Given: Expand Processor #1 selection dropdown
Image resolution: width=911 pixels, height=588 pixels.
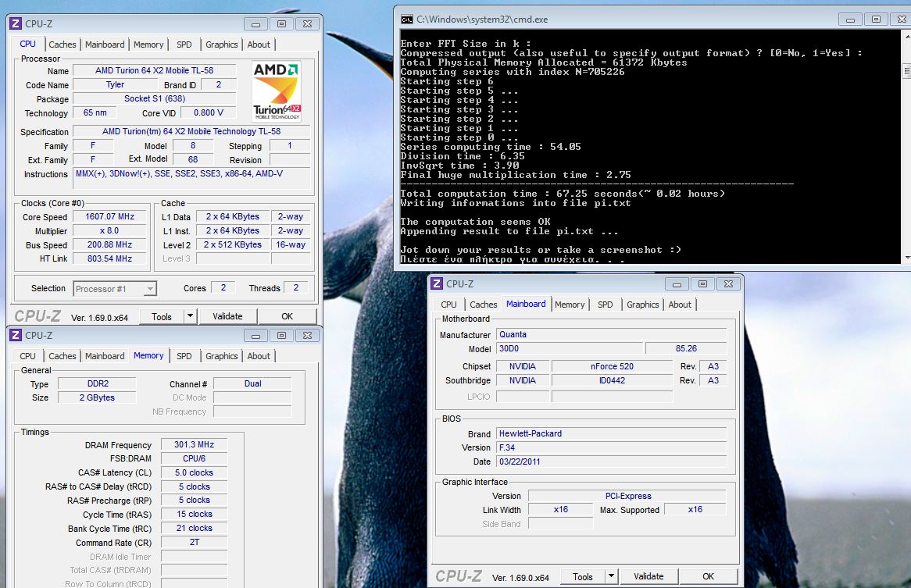Looking at the screenshot, I should [x=150, y=289].
